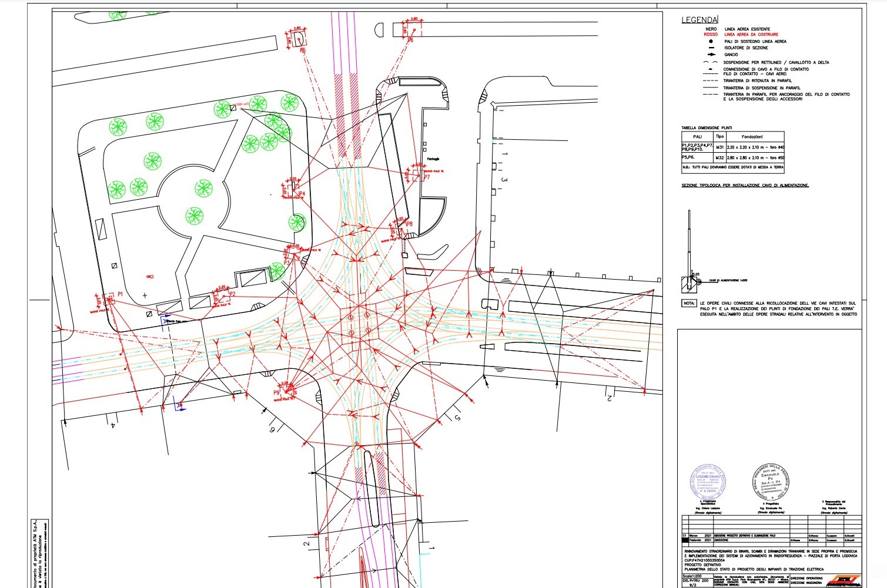Click the LEGENDA heading
Viewport: 887px width, 588px height.
click(x=699, y=20)
